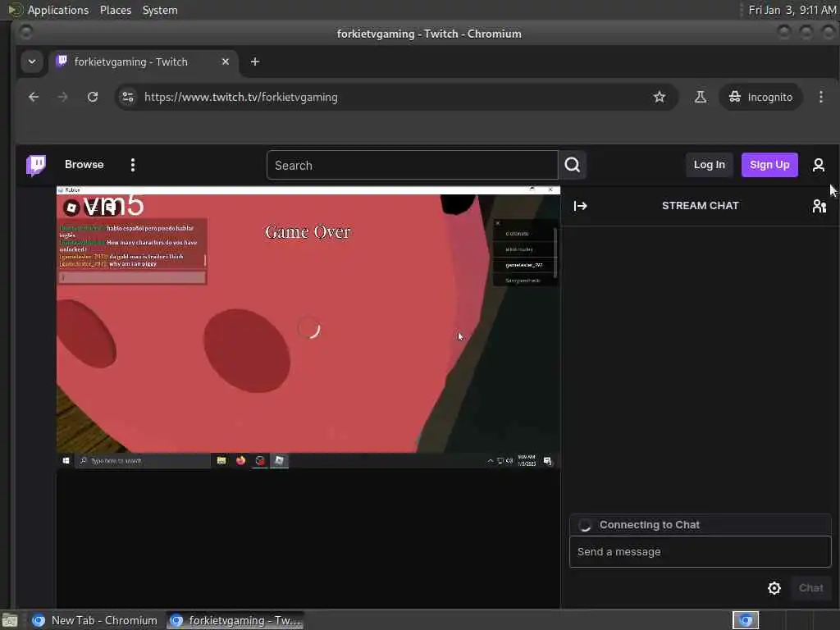Select the forkietvgaming - Twitch tab
This screenshot has width=840, height=630.
(143, 62)
